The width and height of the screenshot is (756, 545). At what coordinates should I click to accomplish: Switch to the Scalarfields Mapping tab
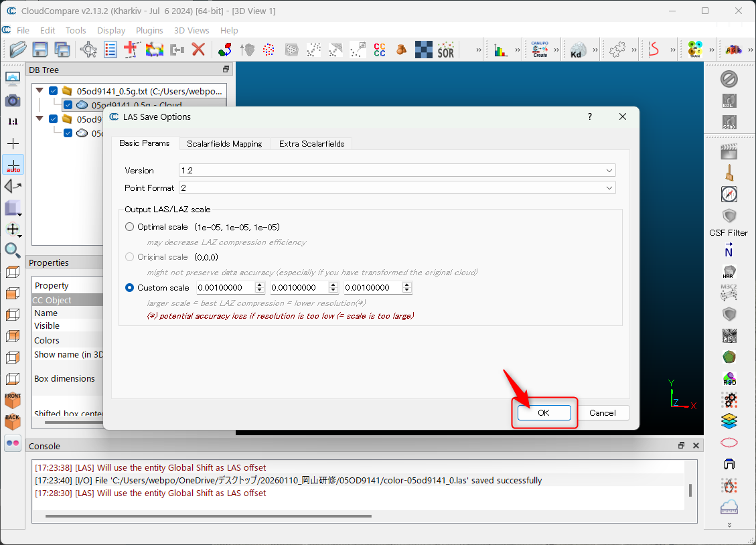[x=224, y=144]
